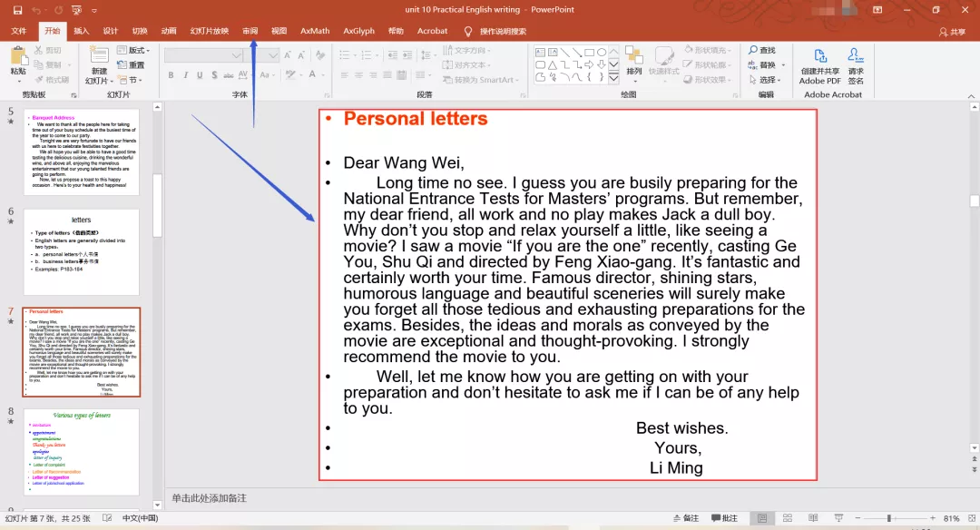Click 替换 (Replace) button
This screenshot has width=980, height=530.
[762, 65]
